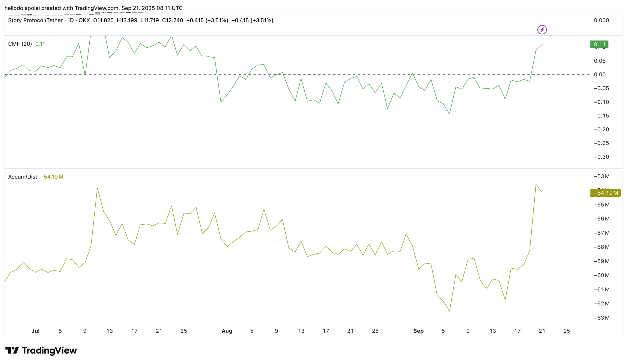The image size is (627, 364).
Task: Click the rightmost 25 date label
Action: (x=567, y=331)
